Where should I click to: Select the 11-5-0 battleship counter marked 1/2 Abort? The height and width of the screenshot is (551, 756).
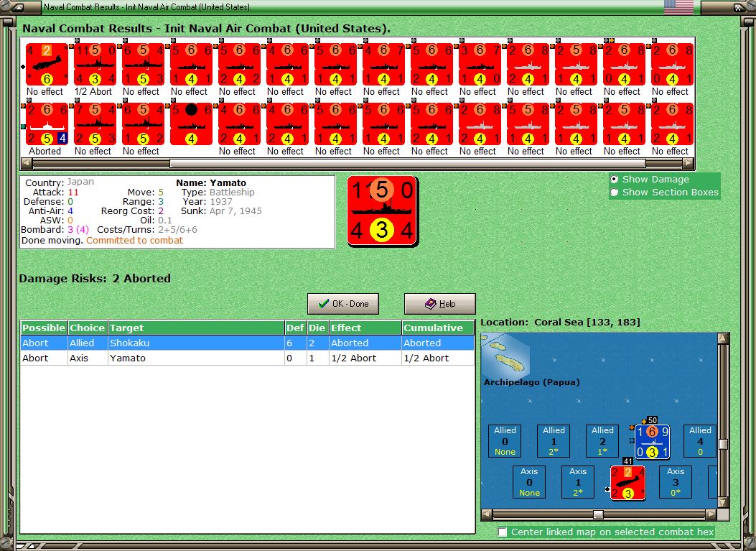pyautogui.click(x=95, y=64)
